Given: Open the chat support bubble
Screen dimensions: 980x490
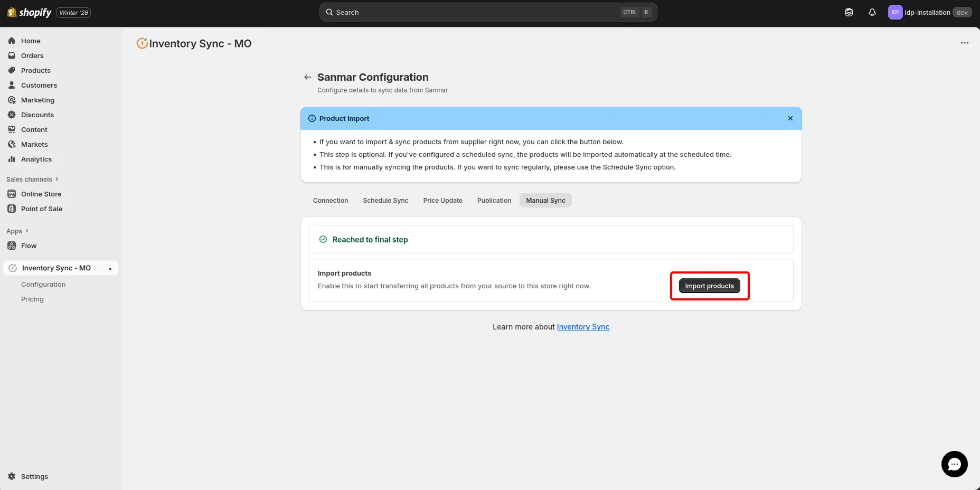Looking at the screenshot, I should pyautogui.click(x=954, y=464).
